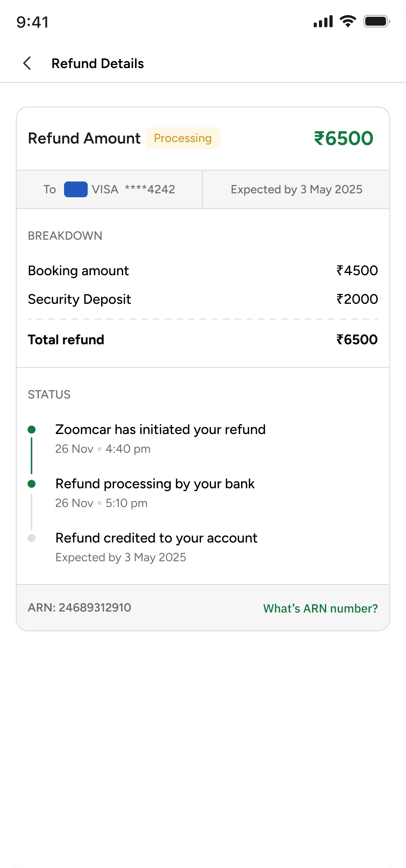Tap the Wi-Fi status icon
Screen dimensions: 406x868
click(x=348, y=22)
